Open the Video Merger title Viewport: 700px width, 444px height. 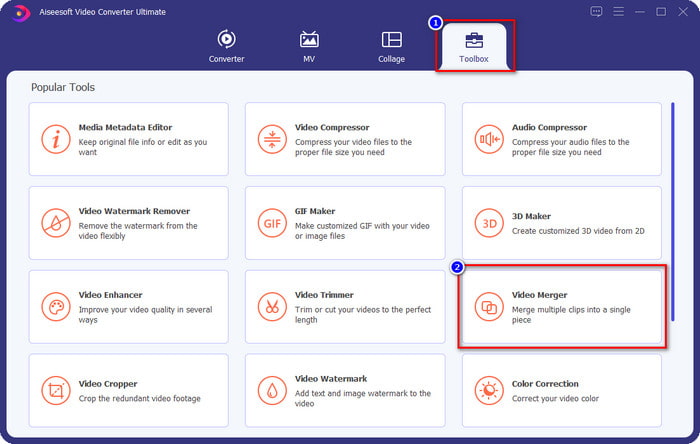(x=539, y=295)
